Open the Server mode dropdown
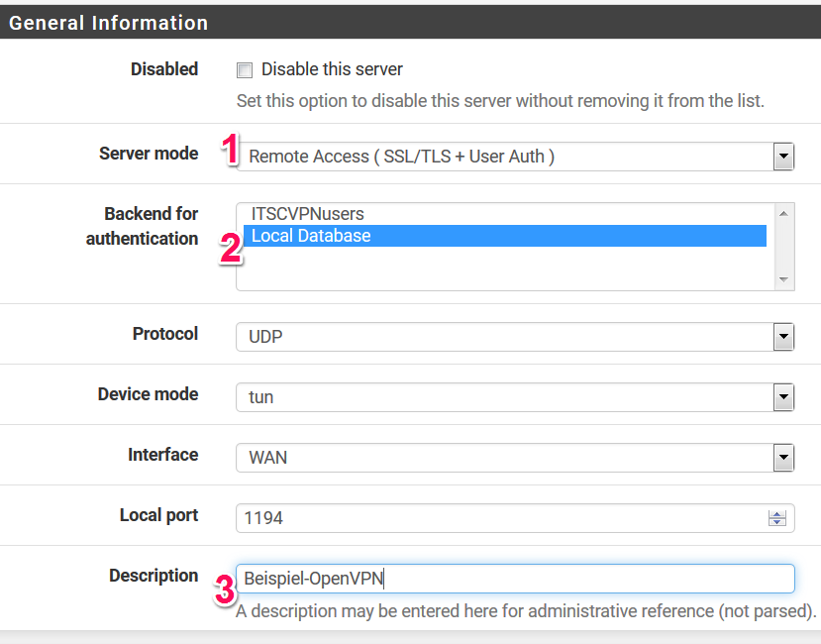821x644 pixels. click(515, 157)
